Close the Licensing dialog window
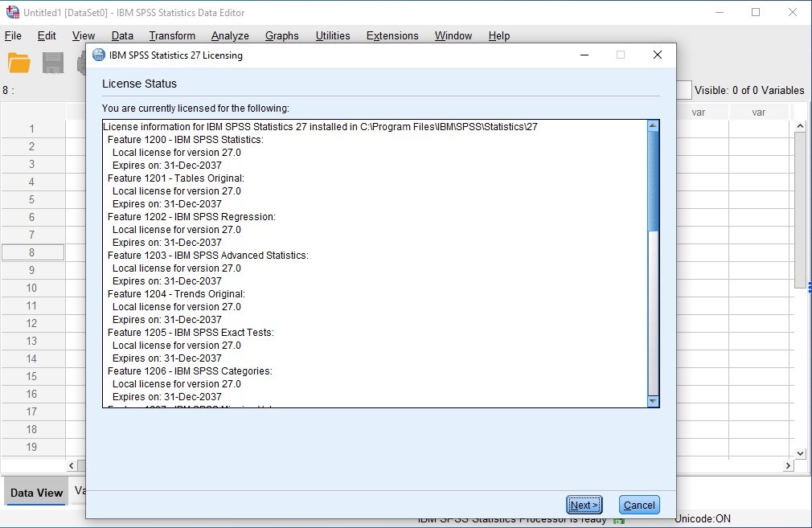This screenshot has width=812, height=528. coord(658,55)
